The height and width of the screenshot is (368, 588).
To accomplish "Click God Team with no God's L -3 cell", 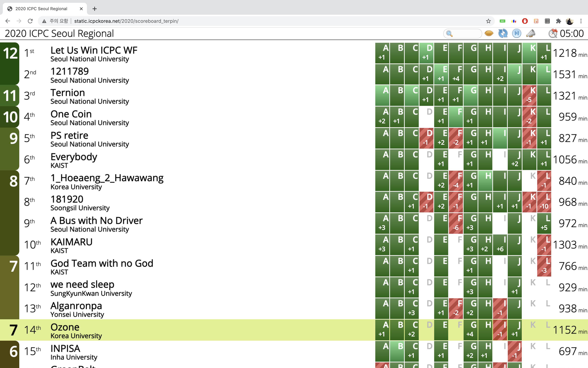I will (544, 266).
